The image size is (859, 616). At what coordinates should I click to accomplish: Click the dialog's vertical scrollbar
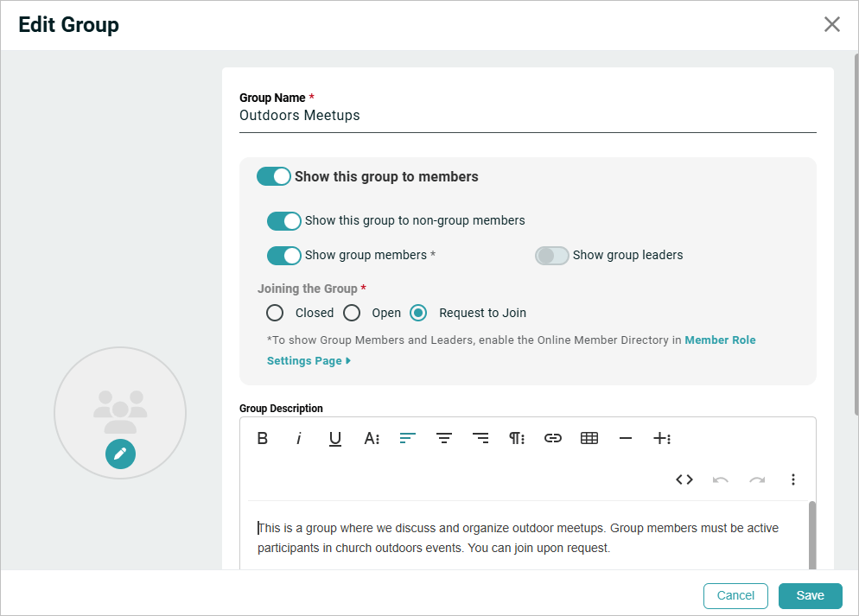pyautogui.click(x=856, y=235)
